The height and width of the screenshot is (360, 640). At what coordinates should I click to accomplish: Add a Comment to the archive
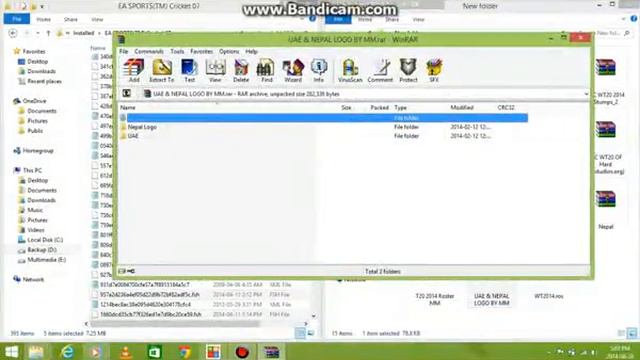click(x=380, y=71)
